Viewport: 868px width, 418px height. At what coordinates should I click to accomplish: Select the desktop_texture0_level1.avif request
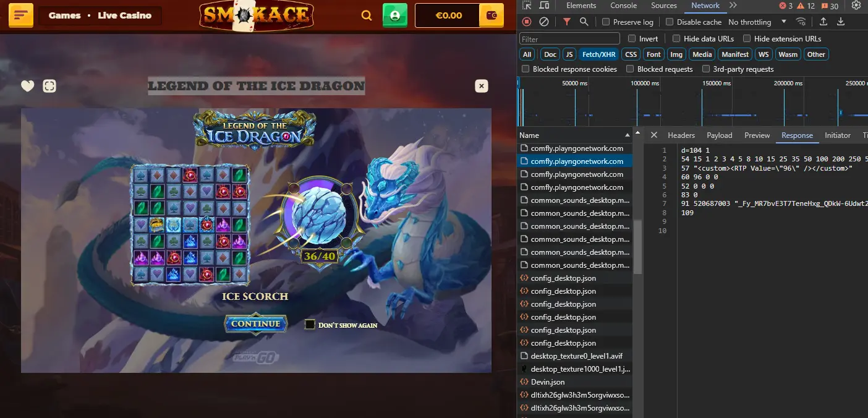[576, 356]
